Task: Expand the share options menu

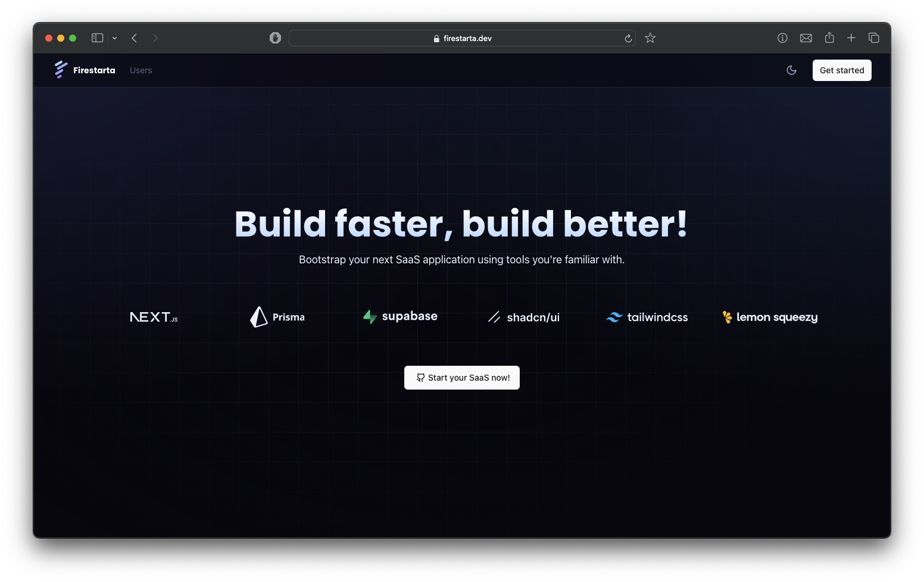Action: [829, 38]
